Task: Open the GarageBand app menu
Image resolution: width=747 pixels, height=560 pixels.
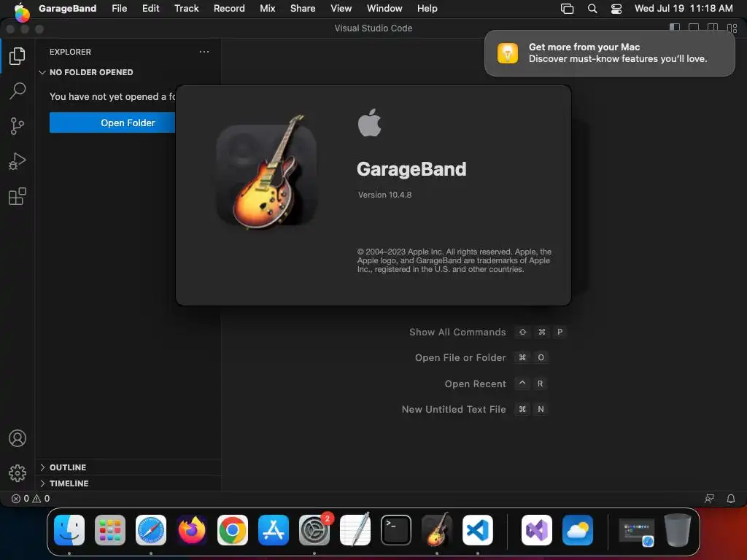Action: [67, 8]
